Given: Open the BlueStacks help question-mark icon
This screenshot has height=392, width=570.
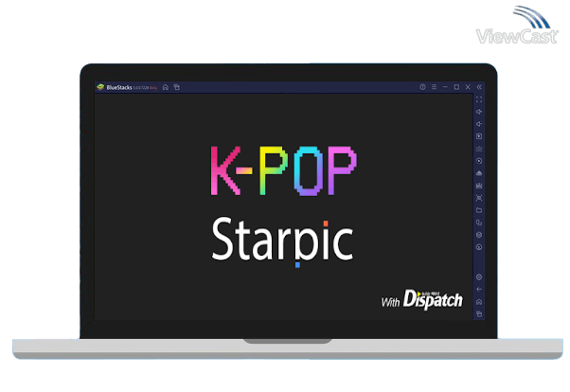Looking at the screenshot, I should tap(422, 87).
